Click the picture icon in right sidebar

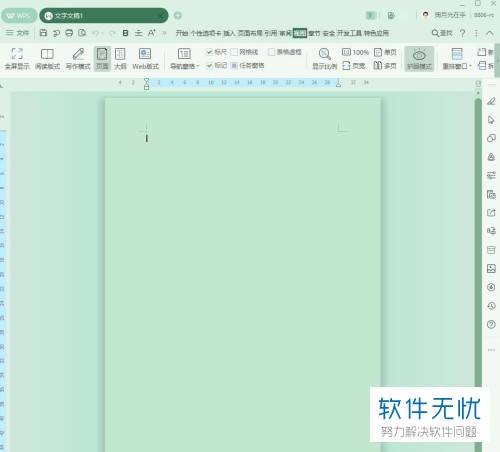tap(491, 268)
